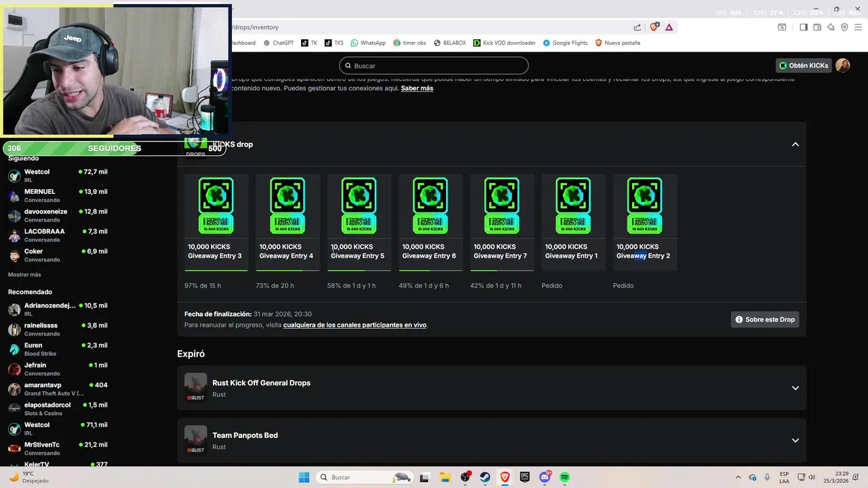Select Giveaway Entry 1 drop card
This screenshot has width=868, height=488.
[x=574, y=222]
